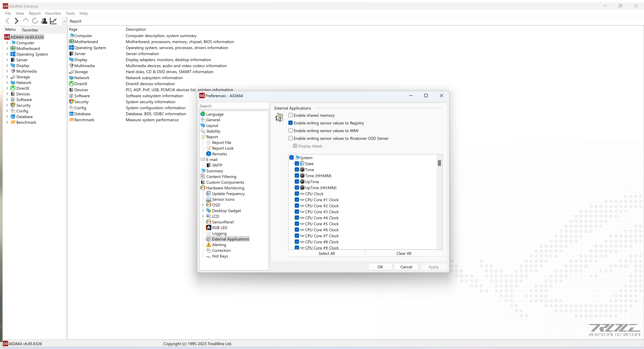This screenshot has height=349, width=644.
Task: Expand the Computer node in left tree
Action: pyautogui.click(x=7, y=43)
